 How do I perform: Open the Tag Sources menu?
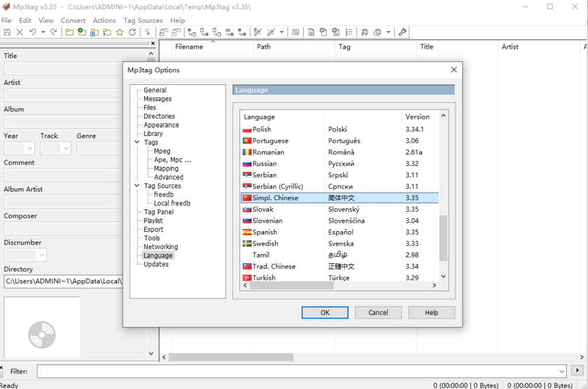pyautogui.click(x=143, y=21)
